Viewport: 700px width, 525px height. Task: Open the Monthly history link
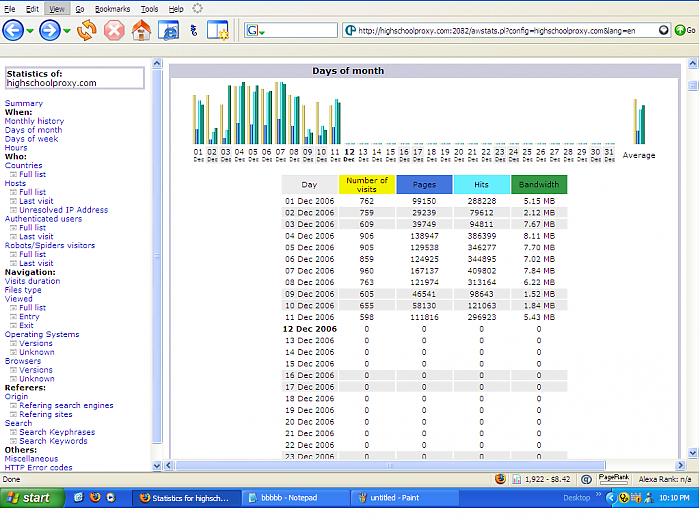click(x=34, y=121)
